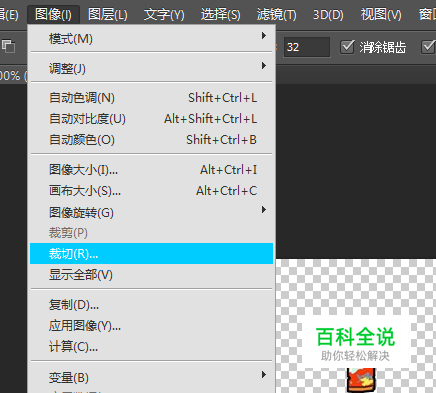Select the highlighted 裁切(R)... command
The width and height of the screenshot is (436, 393).
click(152, 254)
